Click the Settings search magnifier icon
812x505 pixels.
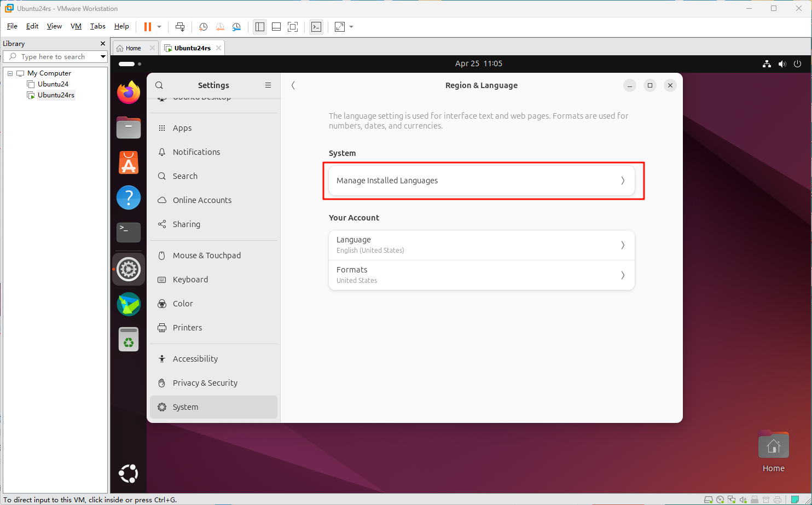[159, 85]
